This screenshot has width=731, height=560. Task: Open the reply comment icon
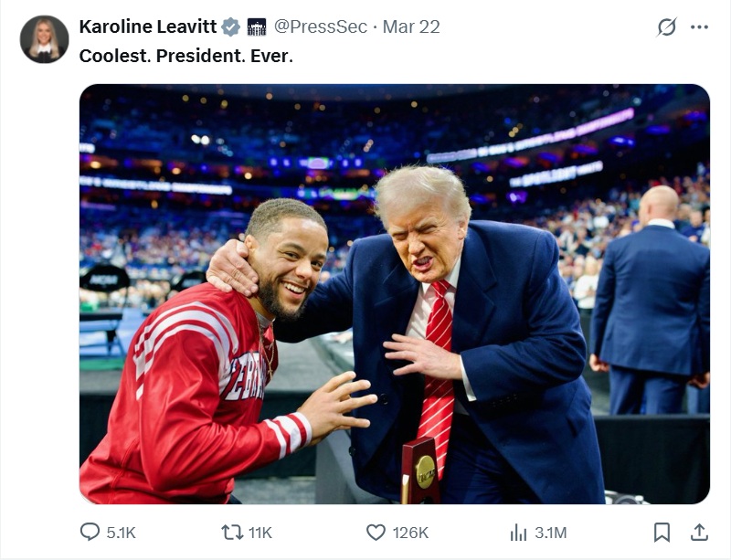tap(90, 532)
